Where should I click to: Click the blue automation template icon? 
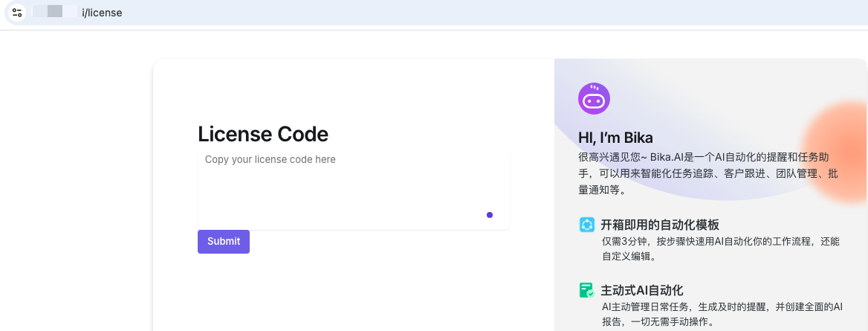(x=587, y=225)
